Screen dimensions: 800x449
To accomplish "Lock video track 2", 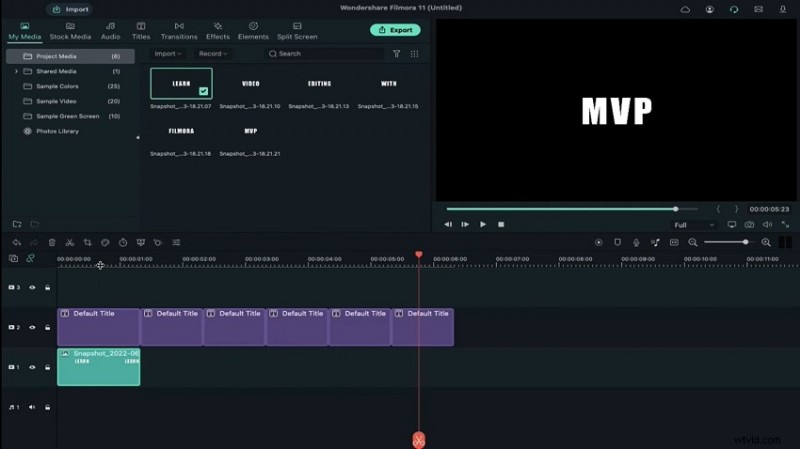I will coord(47,328).
